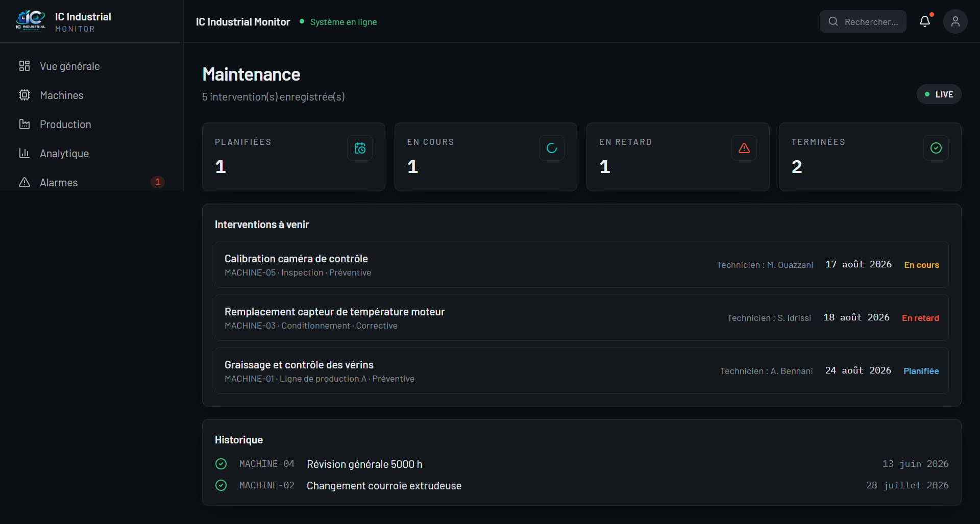
Task: Click the date 18 août 2026
Action: [856, 317]
